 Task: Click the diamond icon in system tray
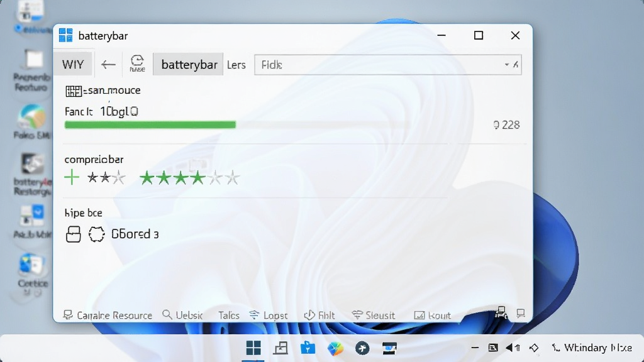[x=534, y=348]
